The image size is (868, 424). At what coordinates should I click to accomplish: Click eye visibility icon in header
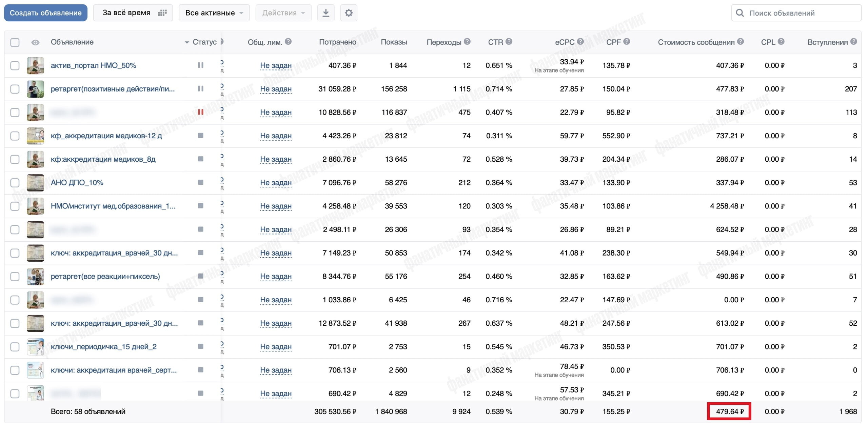35,42
